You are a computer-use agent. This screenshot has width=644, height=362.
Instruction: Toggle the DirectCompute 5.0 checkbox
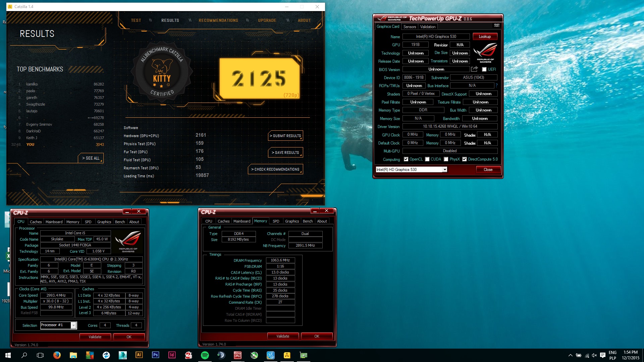point(464,159)
